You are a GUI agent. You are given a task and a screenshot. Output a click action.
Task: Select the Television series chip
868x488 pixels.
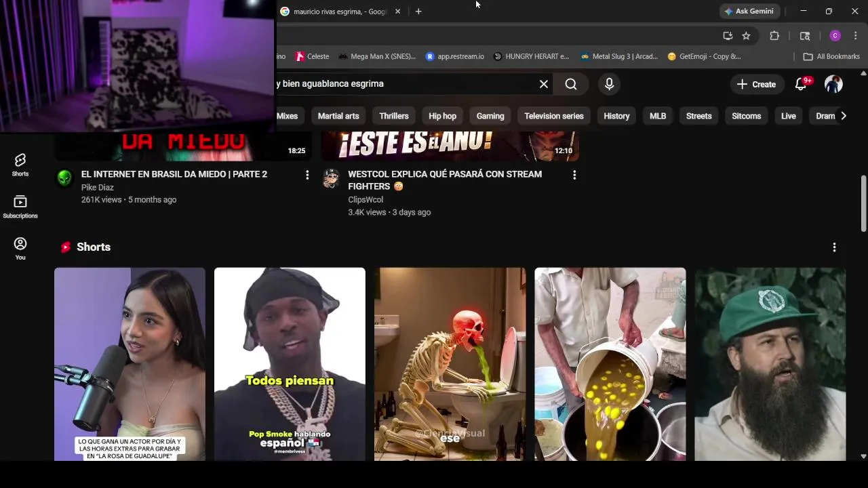tap(554, 116)
